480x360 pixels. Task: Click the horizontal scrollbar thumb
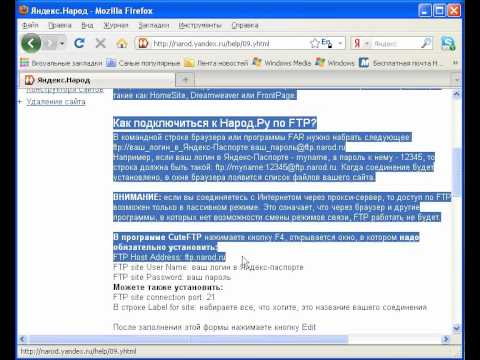coord(189,339)
